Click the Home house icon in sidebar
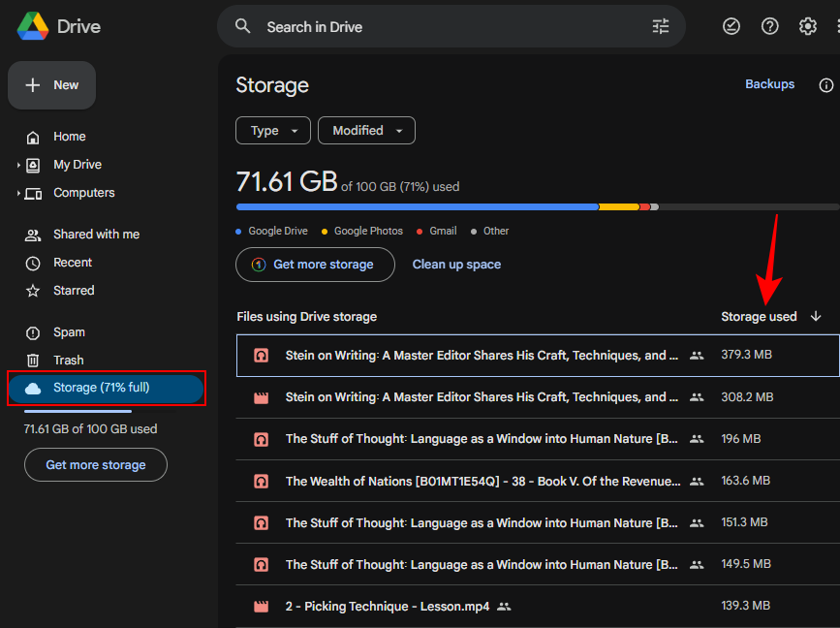The image size is (840, 628). click(33, 138)
